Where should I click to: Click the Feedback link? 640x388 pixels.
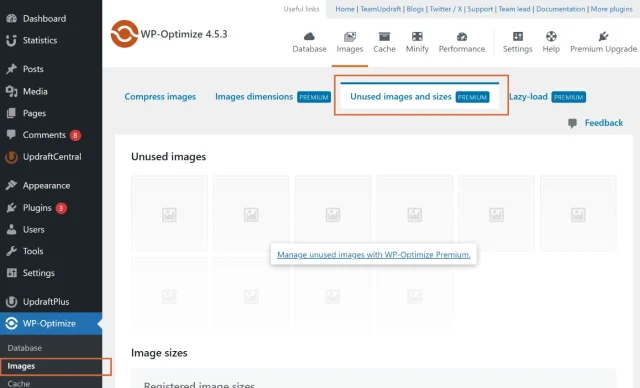click(604, 123)
